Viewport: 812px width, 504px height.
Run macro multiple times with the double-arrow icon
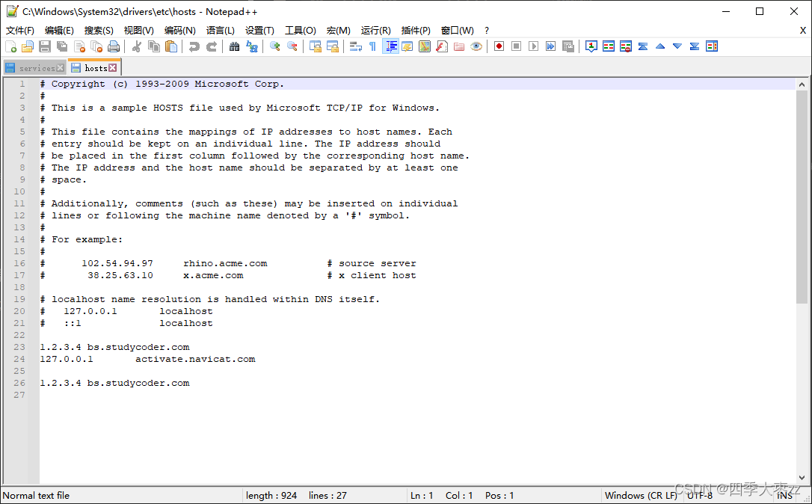point(550,46)
